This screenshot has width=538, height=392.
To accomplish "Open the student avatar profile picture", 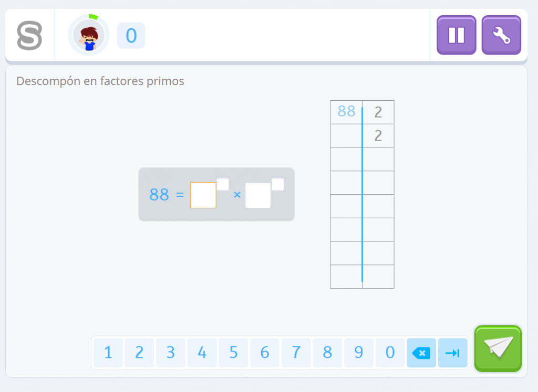I will coord(88,36).
